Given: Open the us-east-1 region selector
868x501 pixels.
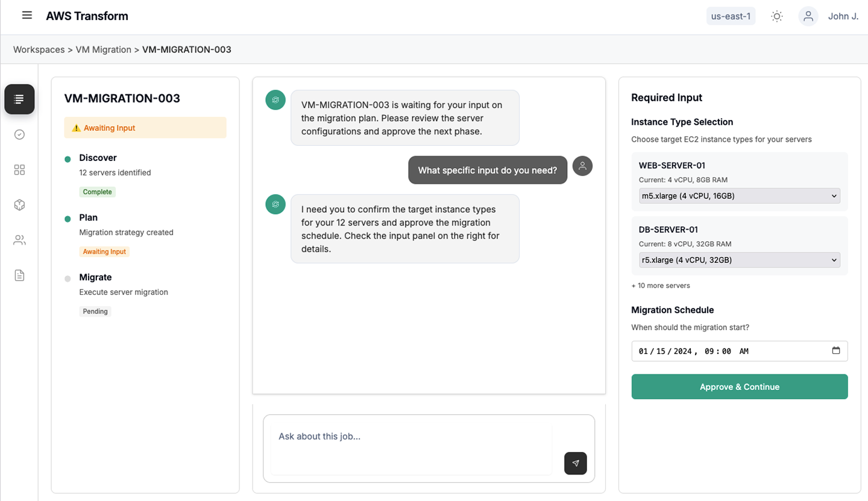Looking at the screenshot, I should pyautogui.click(x=731, y=16).
